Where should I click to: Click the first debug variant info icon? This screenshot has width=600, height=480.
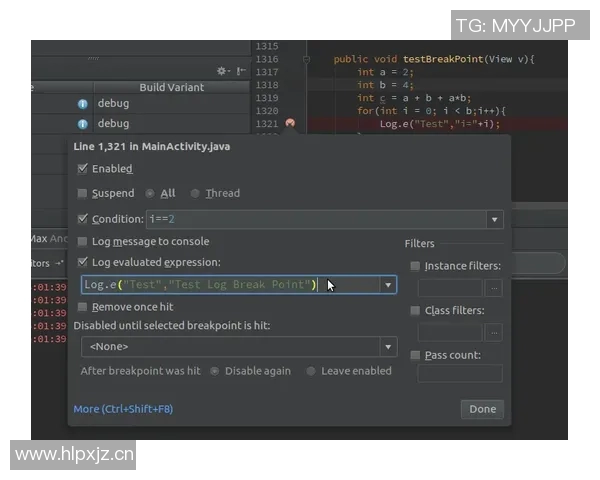click(83, 103)
